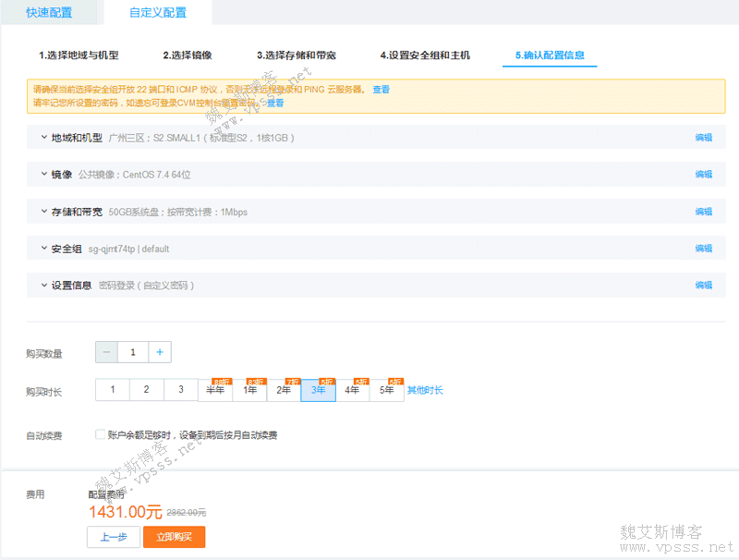739x560 pixels.
Task: Click 编辑 for the 镜像 row
Action: point(703,174)
